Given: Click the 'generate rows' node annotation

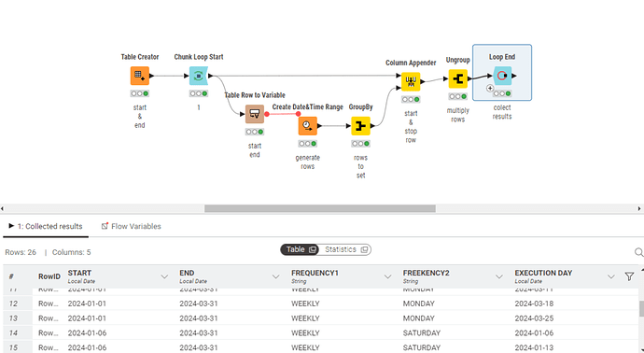Looking at the screenshot, I should 308,162.
